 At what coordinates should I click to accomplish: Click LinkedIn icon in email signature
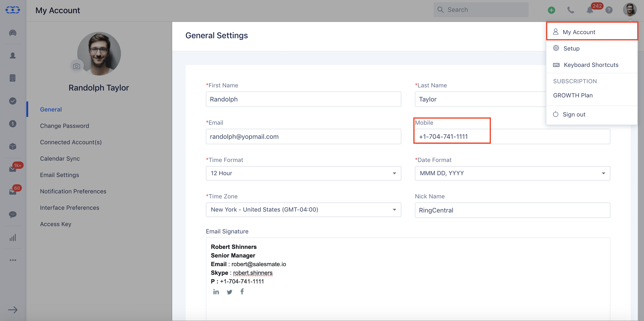click(216, 292)
